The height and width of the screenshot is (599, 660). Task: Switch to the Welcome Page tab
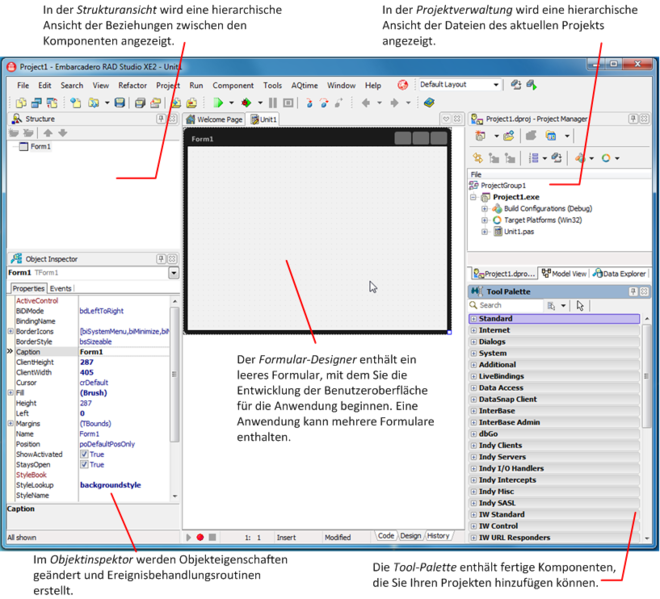tap(215, 120)
